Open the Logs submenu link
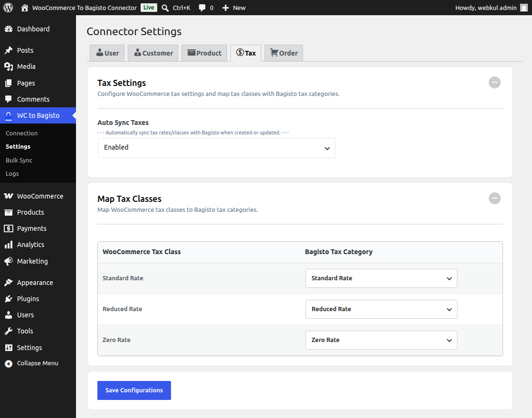This screenshot has height=418, width=532. pyautogui.click(x=12, y=174)
